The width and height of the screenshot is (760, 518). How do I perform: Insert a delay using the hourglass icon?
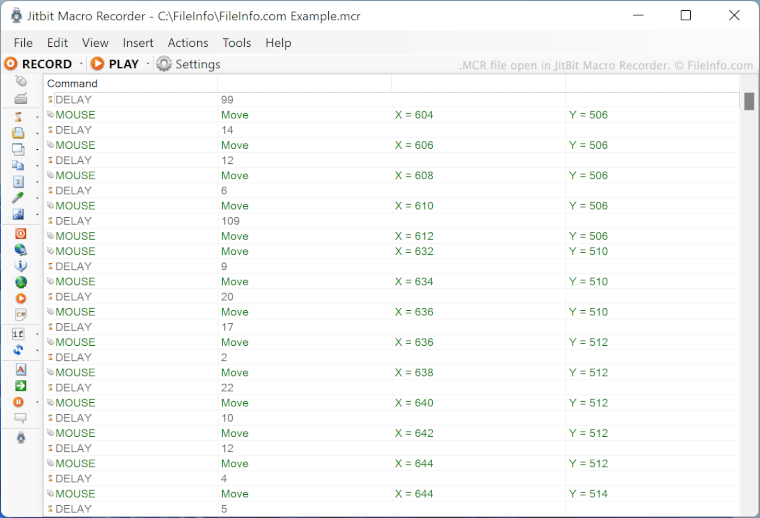click(19, 116)
